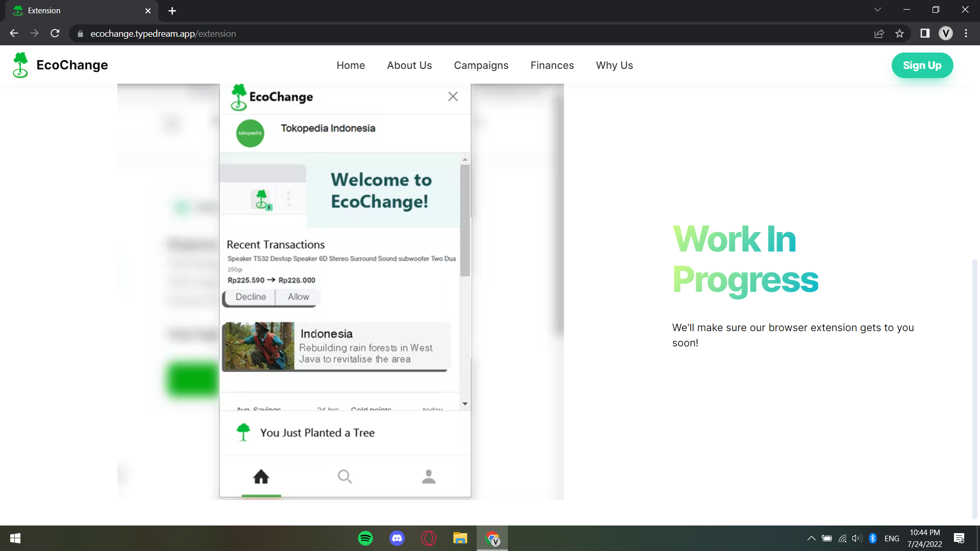Click the Tokopedia logo next to Tokopedia Indonesia
Viewport: 980px width, 551px height.
[x=250, y=133]
